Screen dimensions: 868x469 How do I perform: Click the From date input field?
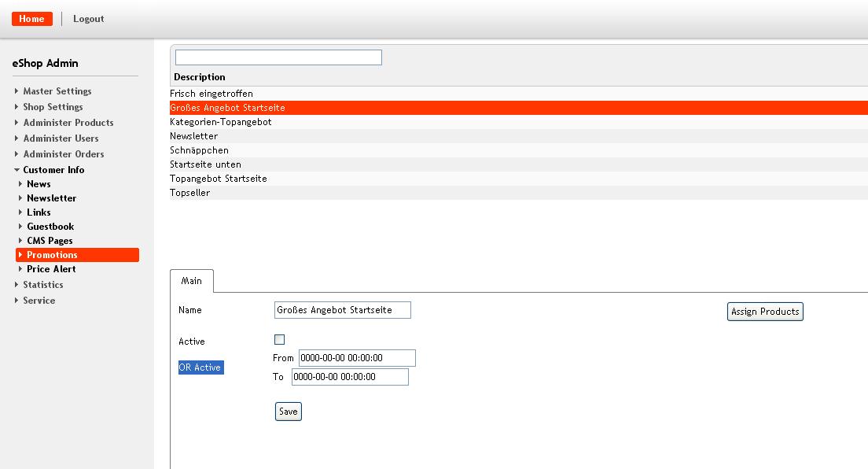tap(356, 358)
